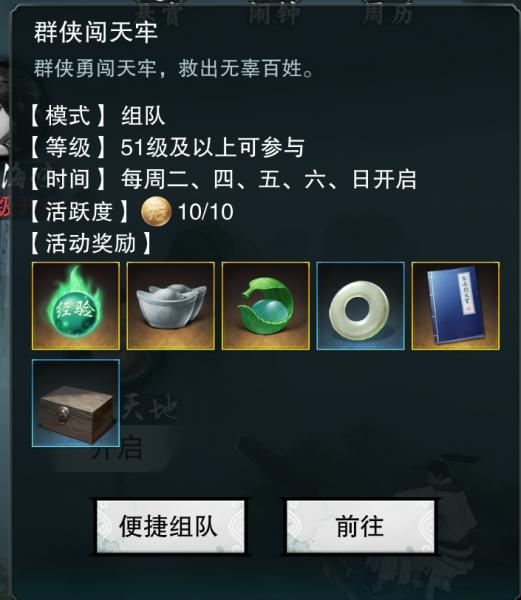This screenshot has height=600, width=521.
Task: Click the 前往 go button
Action: [360, 526]
